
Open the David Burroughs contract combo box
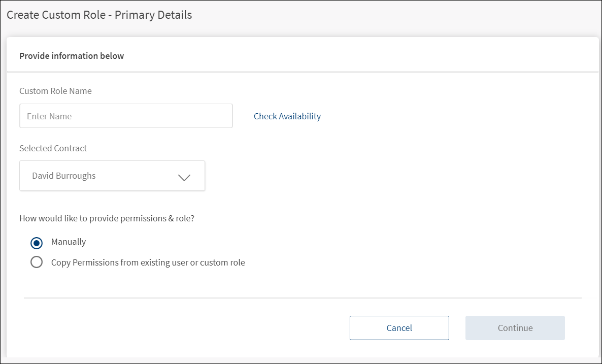coord(112,176)
